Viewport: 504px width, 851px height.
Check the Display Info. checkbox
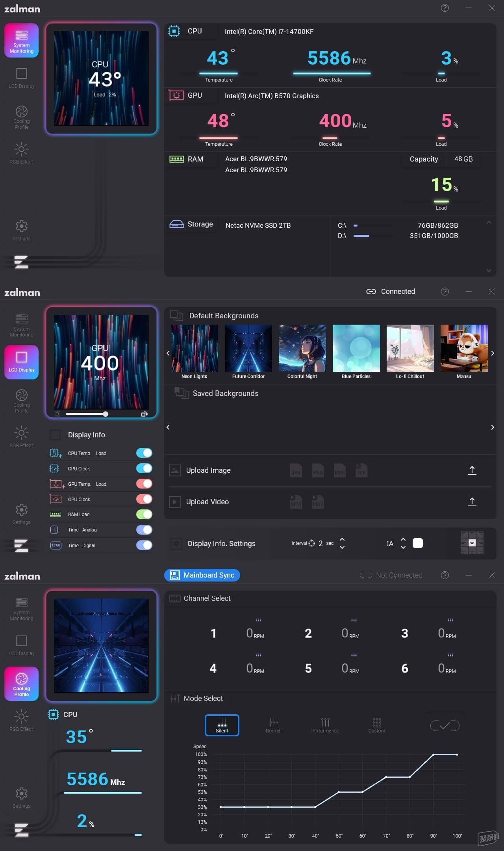pos(55,435)
